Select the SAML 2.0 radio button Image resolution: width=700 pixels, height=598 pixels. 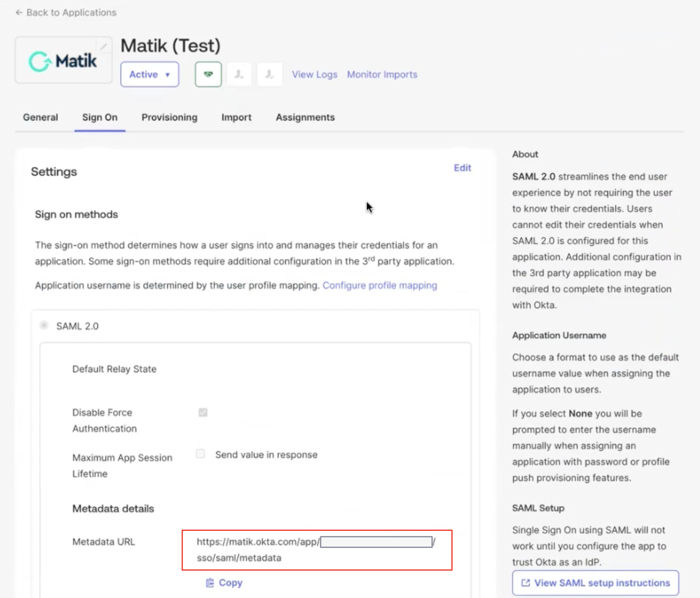pyautogui.click(x=44, y=325)
